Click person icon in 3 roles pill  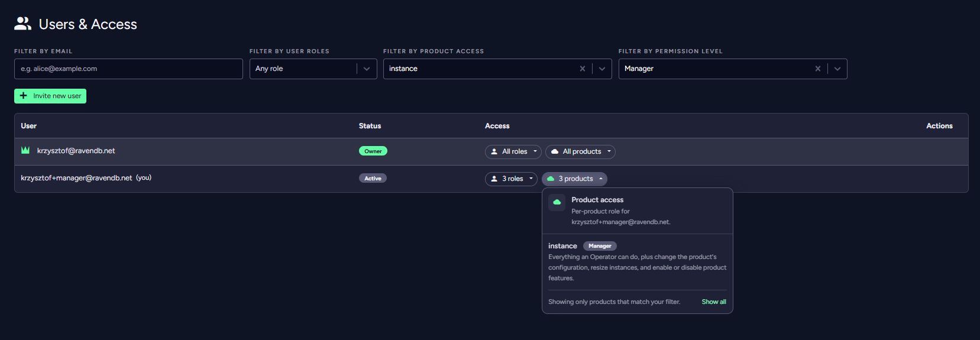[494, 179]
